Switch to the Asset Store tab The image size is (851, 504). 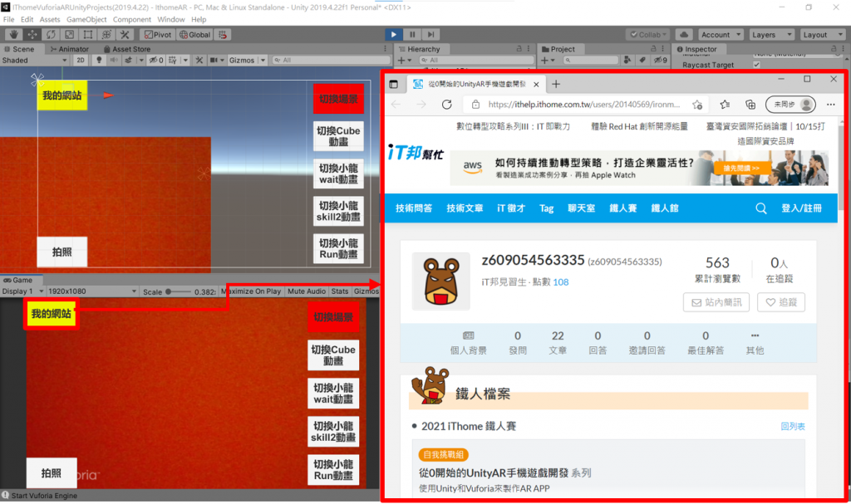127,49
